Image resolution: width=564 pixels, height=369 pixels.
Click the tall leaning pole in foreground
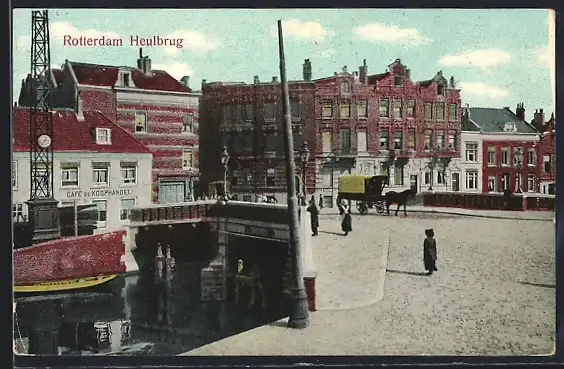294,175
